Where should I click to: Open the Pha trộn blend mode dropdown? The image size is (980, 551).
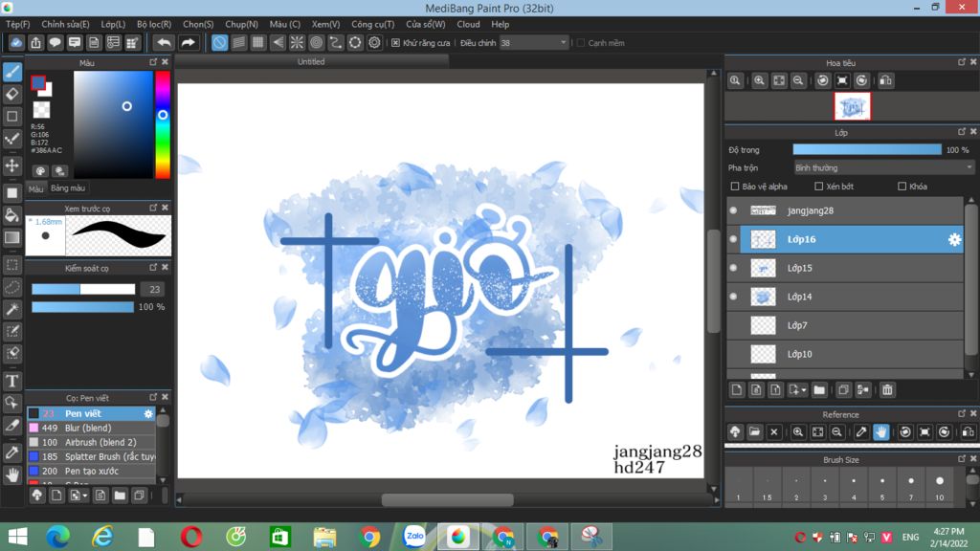point(883,168)
